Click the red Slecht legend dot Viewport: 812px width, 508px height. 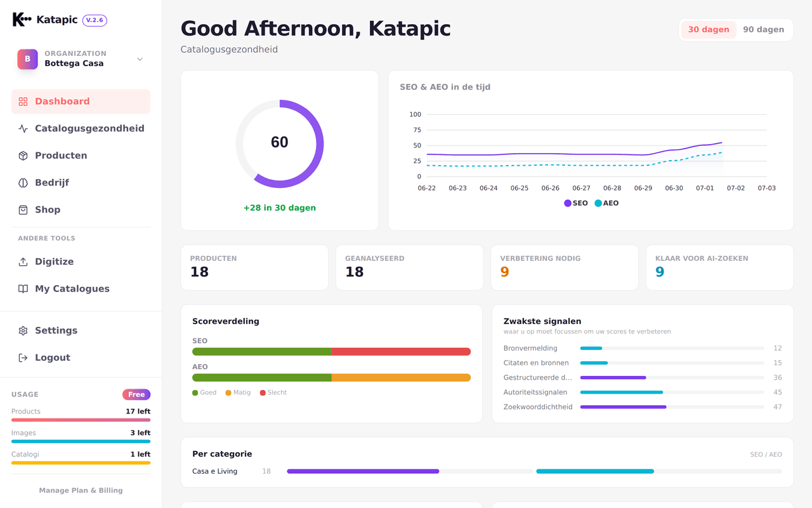[263, 393]
